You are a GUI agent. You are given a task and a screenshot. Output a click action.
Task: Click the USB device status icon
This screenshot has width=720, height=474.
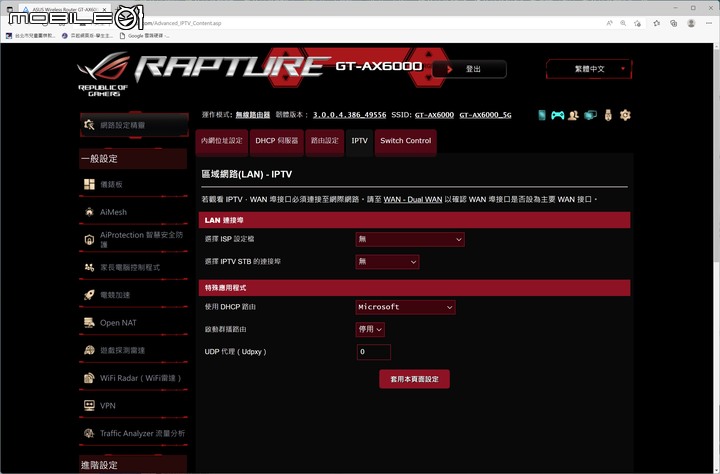tap(608, 115)
